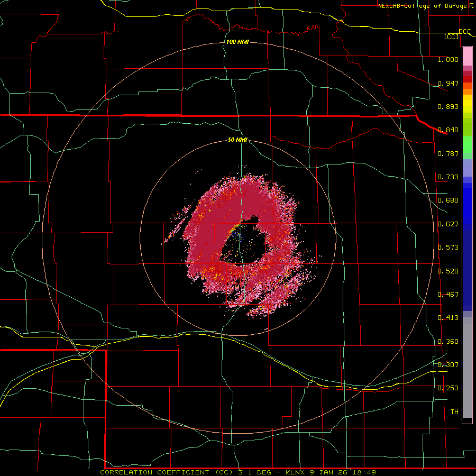Click the TH label near the legend bottom
Viewport: 476px width, 476px height.
pos(454,412)
